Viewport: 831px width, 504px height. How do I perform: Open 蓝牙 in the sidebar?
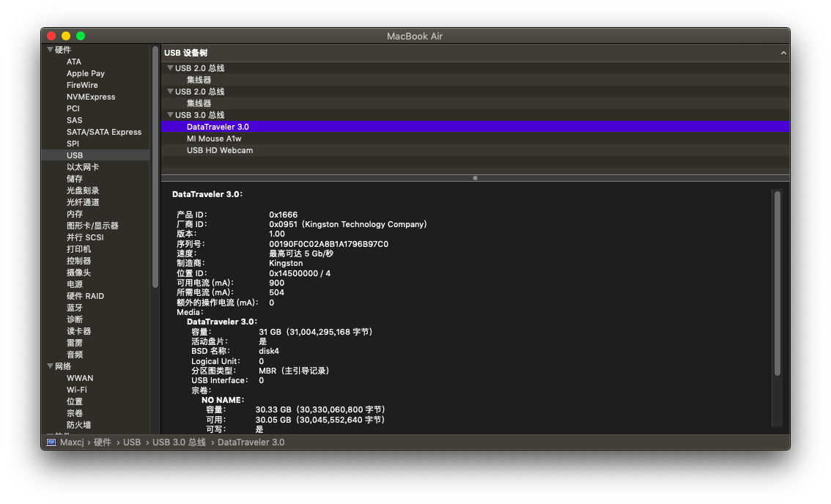[x=75, y=308]
